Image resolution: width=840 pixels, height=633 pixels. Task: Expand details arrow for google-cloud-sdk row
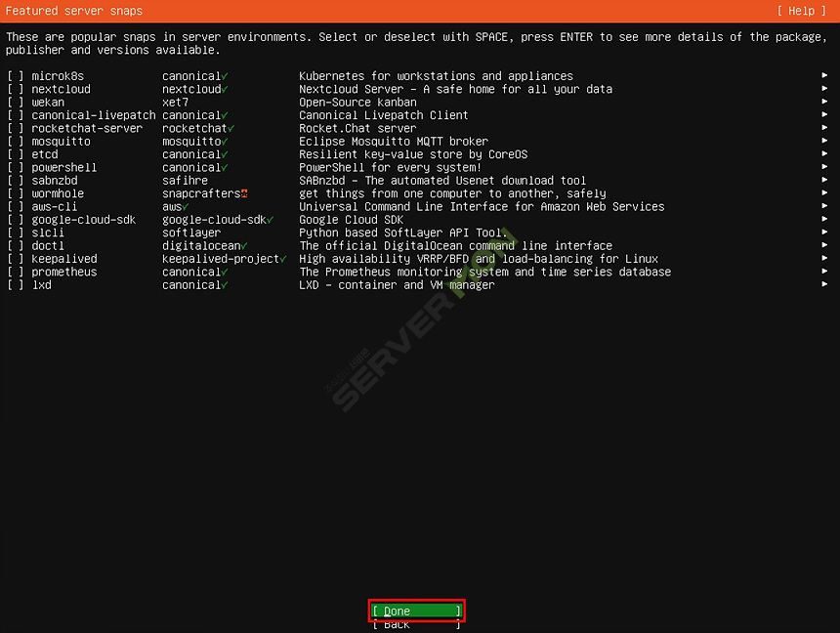click(x=824, y=219)
